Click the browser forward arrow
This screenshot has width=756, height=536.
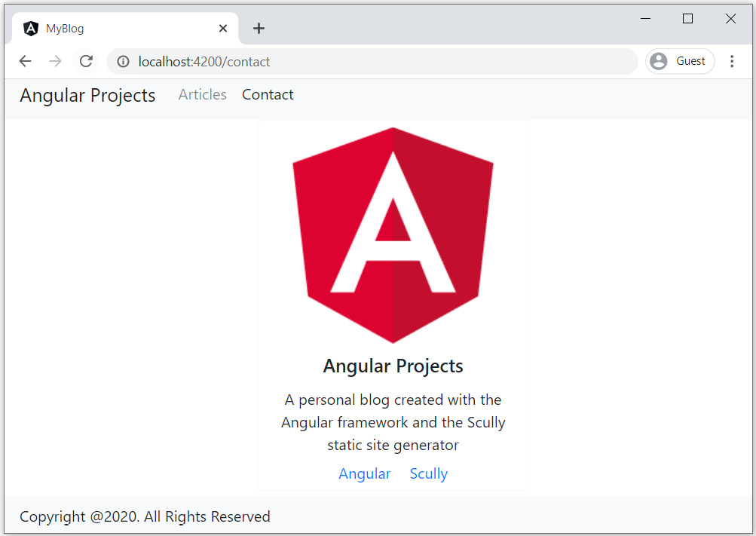tap(56, 61)
